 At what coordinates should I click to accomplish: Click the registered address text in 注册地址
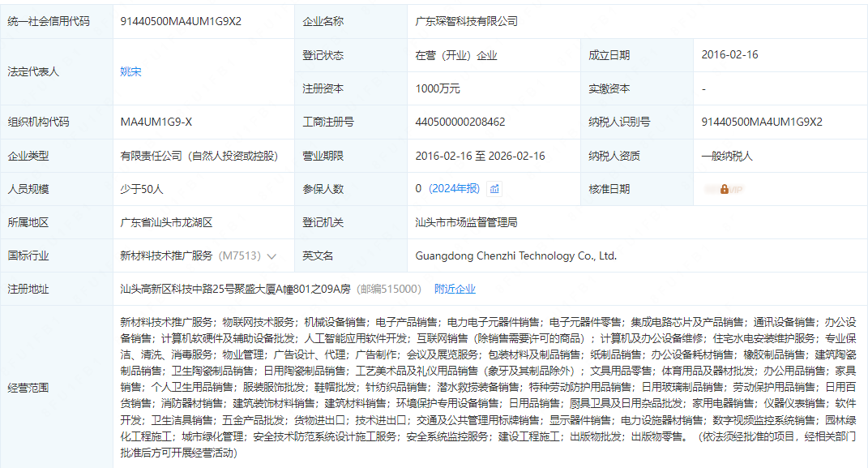click(x=235, y=289)
